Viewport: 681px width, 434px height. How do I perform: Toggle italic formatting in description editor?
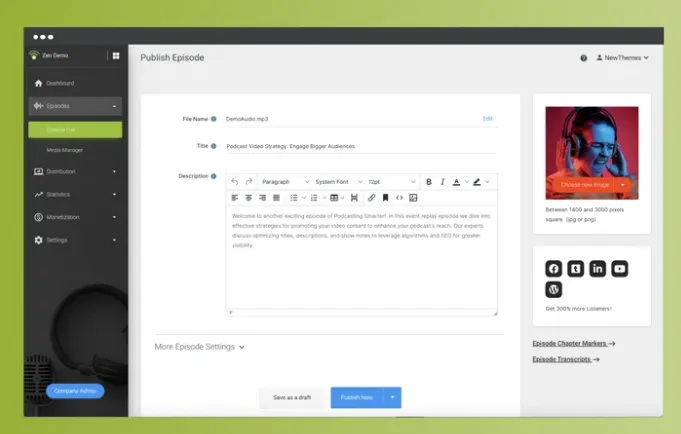click(441, 182)
